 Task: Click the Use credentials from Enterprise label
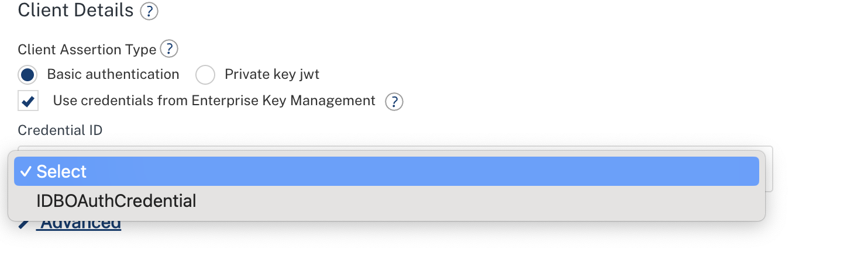(x=214, y=101)
